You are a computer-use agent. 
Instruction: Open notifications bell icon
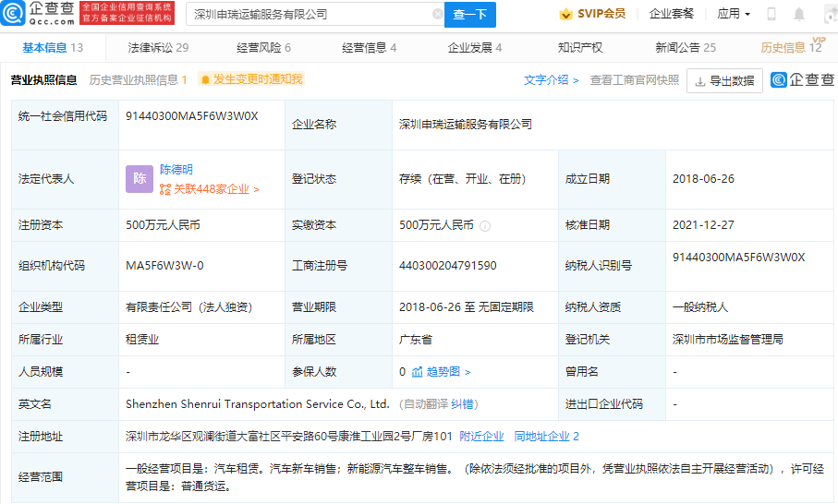799,15
